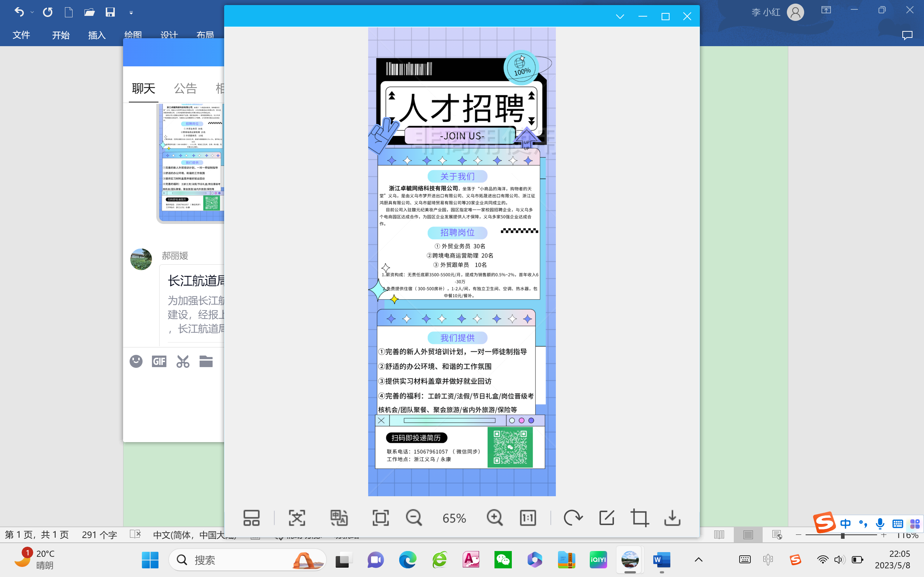Download the image with save icon
The height and width of the screenshot is (577, 924).
point(672,518)
